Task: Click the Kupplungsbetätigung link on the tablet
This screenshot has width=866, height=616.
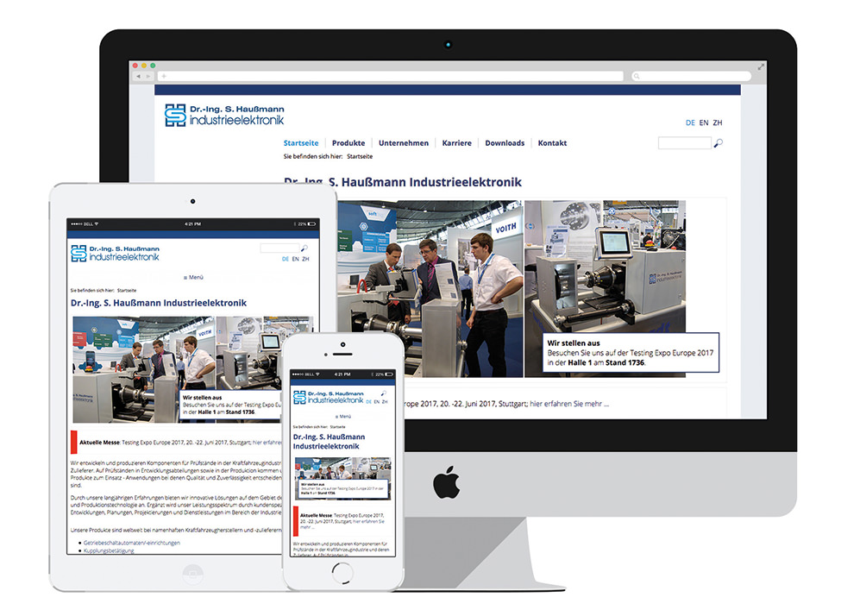Action: [x=109, y=550]
